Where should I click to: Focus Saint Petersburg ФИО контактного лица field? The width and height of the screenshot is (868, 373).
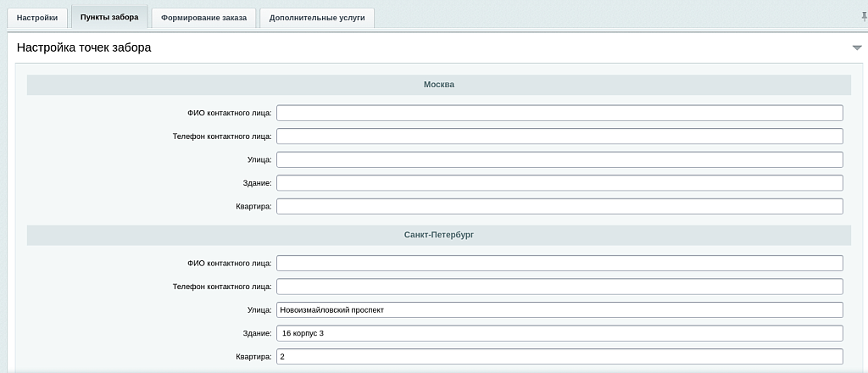click(x=559, y=264)
